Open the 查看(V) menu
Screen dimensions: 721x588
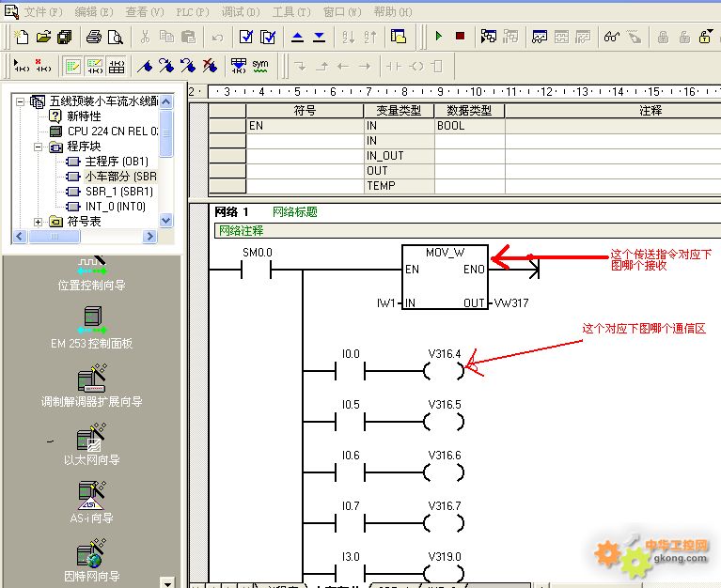click(145, 12)
